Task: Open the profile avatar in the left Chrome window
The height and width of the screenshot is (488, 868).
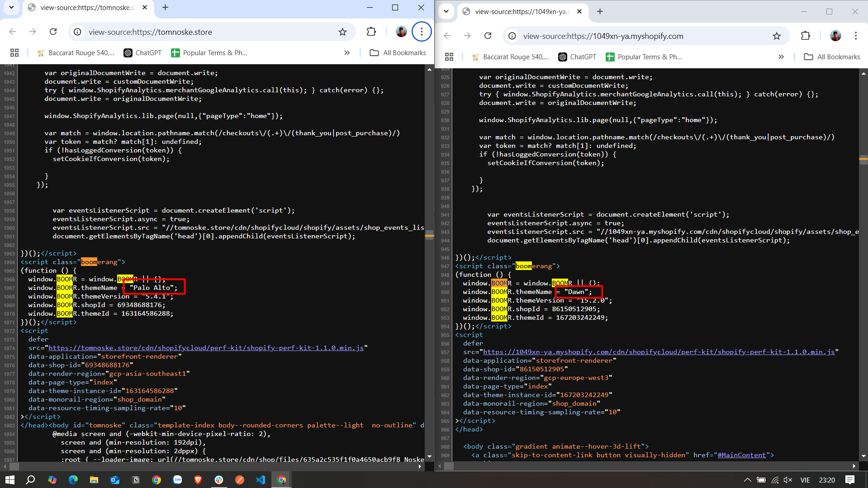Action: click(401, 32)
